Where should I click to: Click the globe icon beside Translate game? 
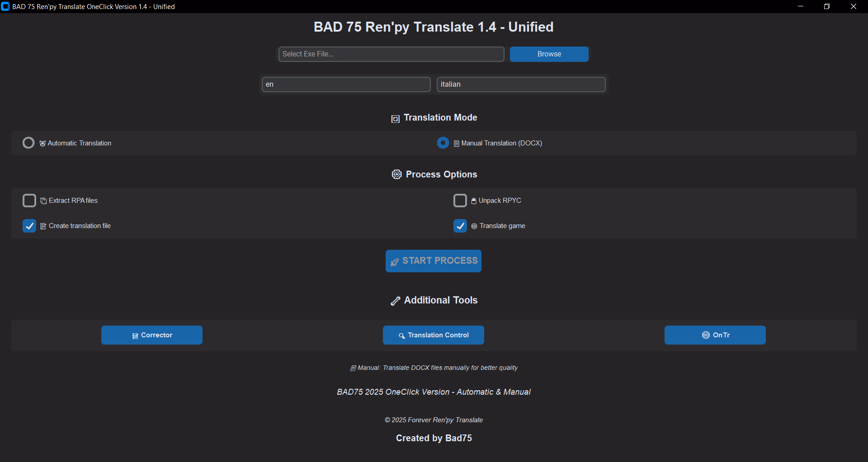tap(474, 226)
